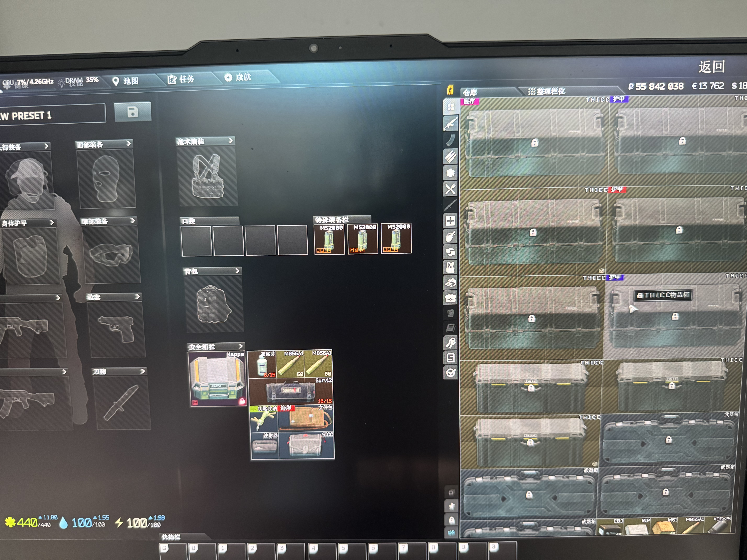The width and height of the screenshot is (747, 560).
Task: Expand the 背包 backpack slot arrow
Action: click(x=237, y=271)
